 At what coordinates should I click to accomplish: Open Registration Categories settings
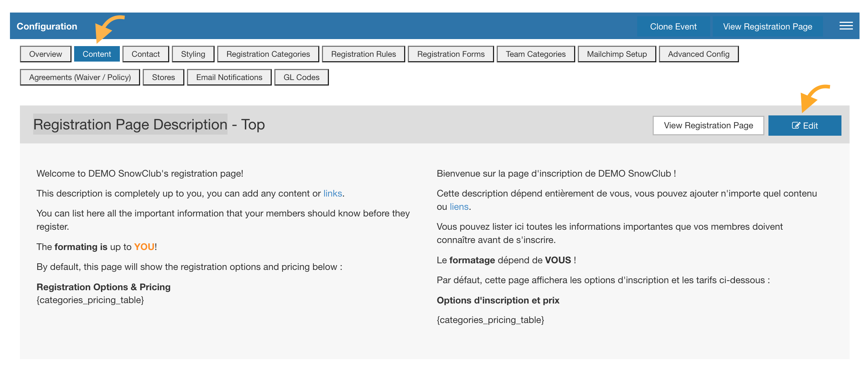coord(268,54)
